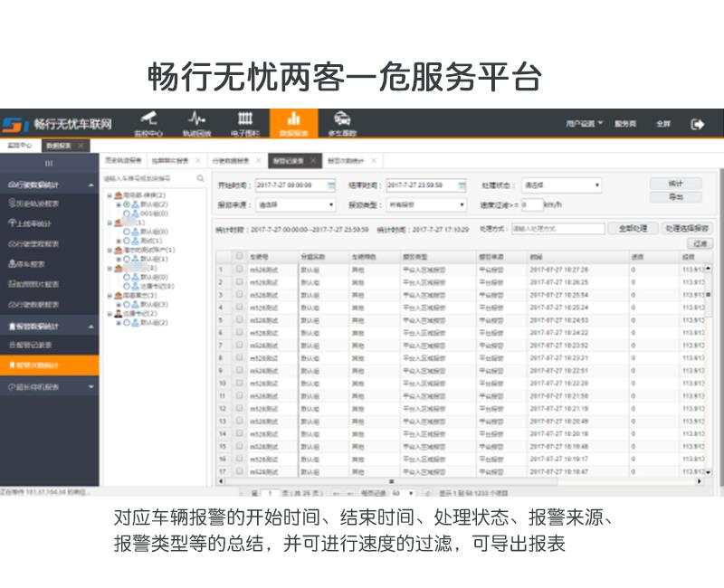The height and width of the screenshot is (588, 724).
Task: Open the 处理状态 dropdown
Action: tap(561, 185)
